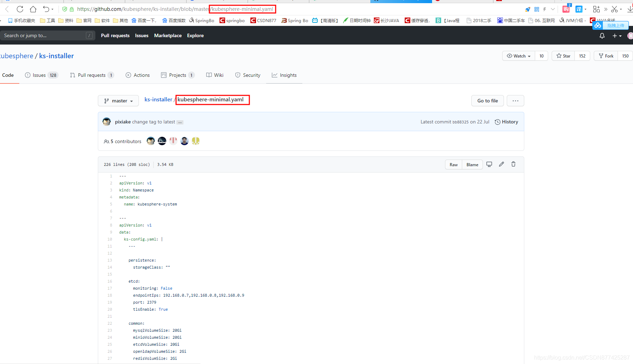
Task: Fork the ks-installer repository
Action: [606, 56]
